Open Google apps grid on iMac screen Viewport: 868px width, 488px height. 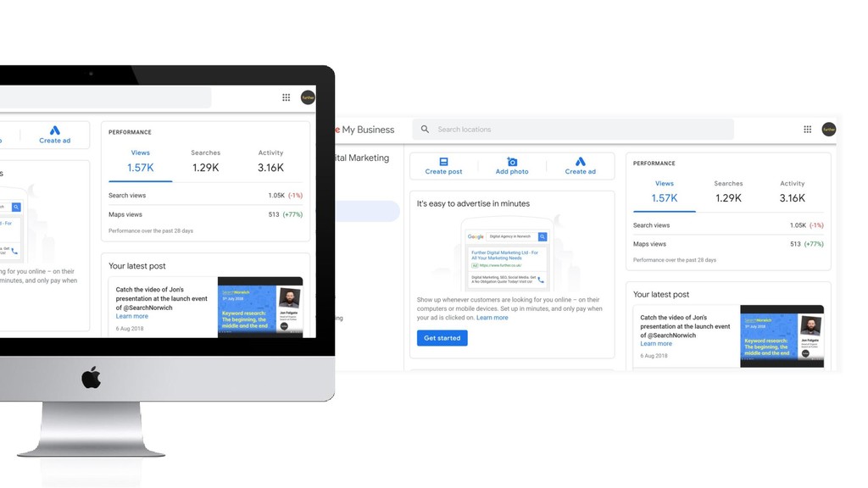point(286,97)
